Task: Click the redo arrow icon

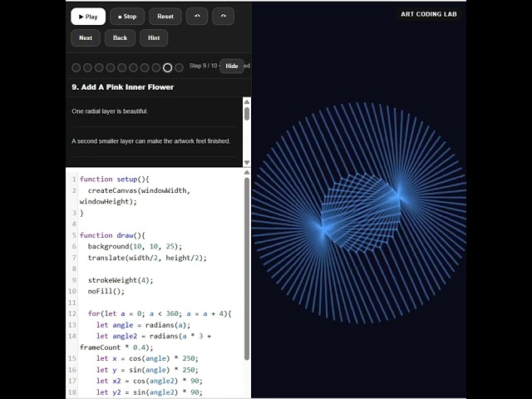Action: pos(224,17)
